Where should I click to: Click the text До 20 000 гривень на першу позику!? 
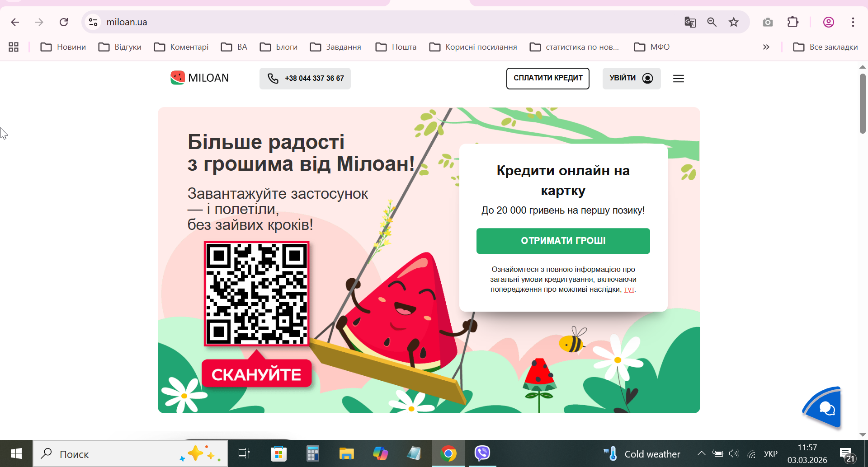click(x=563, y=210)
